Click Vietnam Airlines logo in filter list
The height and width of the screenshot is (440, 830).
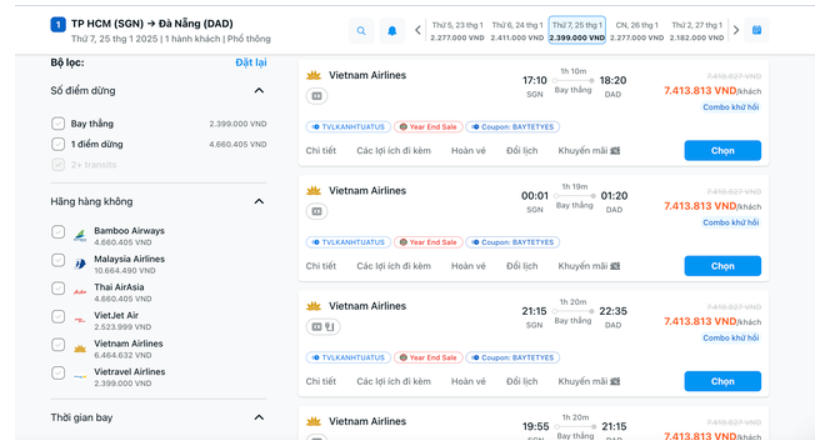coord(80,348)
